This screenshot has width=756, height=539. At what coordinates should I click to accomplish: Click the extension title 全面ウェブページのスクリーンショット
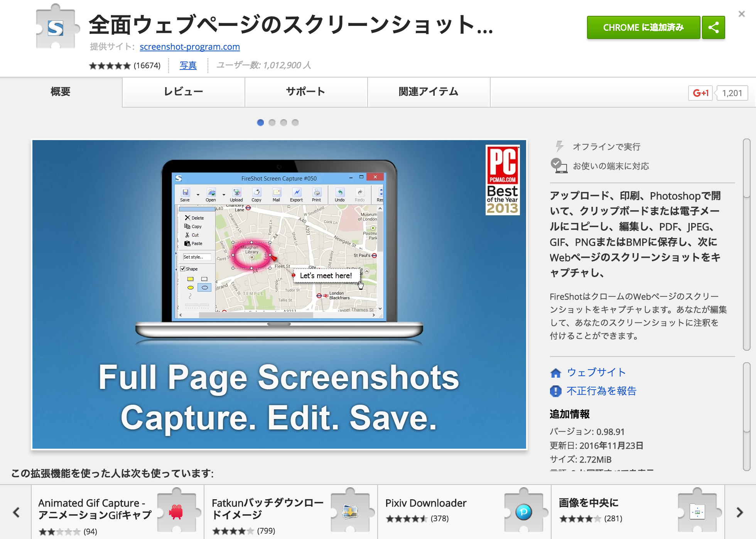click(x=291, y=25)
